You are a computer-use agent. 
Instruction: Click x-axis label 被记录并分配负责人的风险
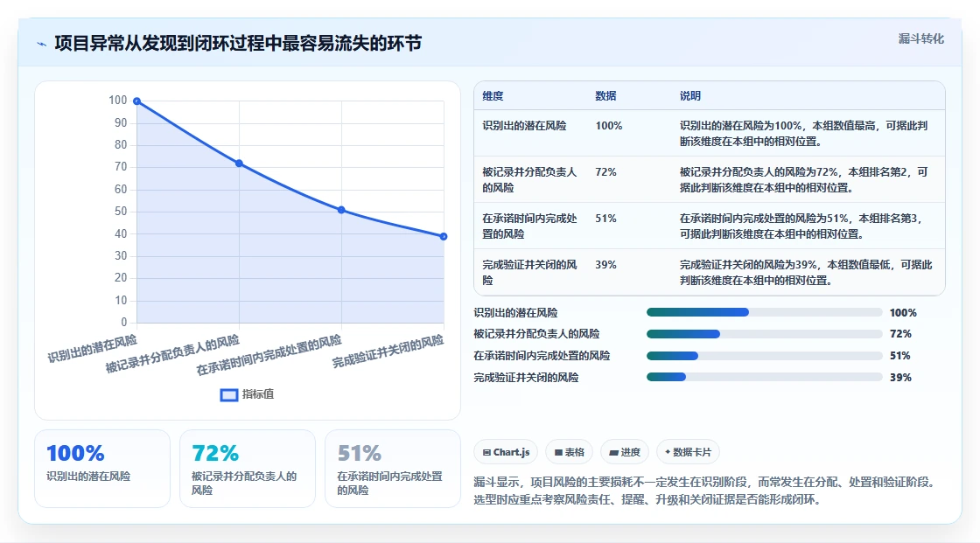click(171, 353)
